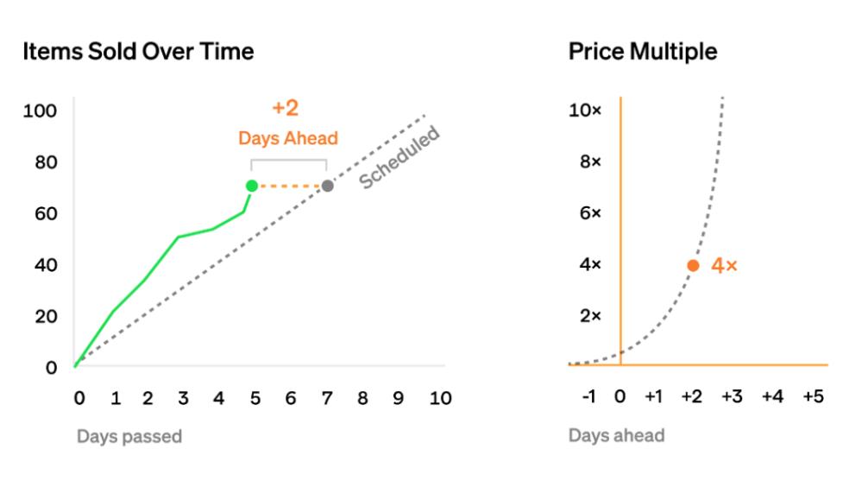Click the gray dot on the Scheduled line
Viewport: 868px width, 487px height.
pyautogui.click(x=328, y=186)
